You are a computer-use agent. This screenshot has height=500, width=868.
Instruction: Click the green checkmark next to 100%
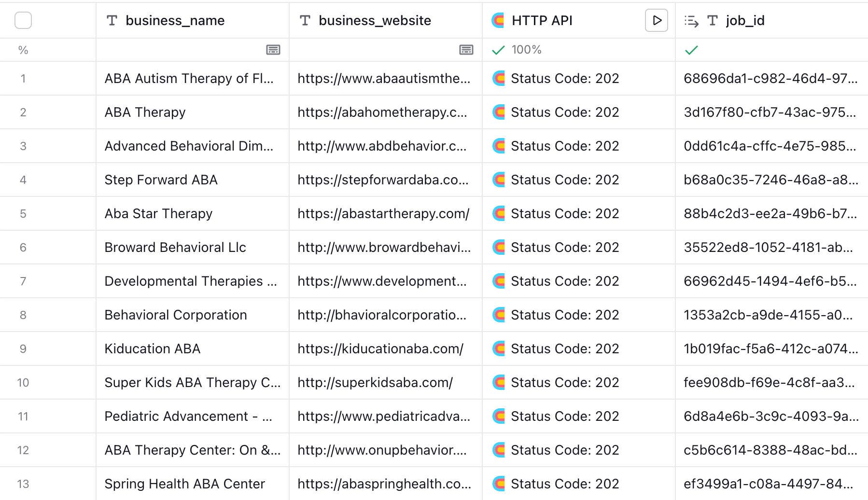497,49
